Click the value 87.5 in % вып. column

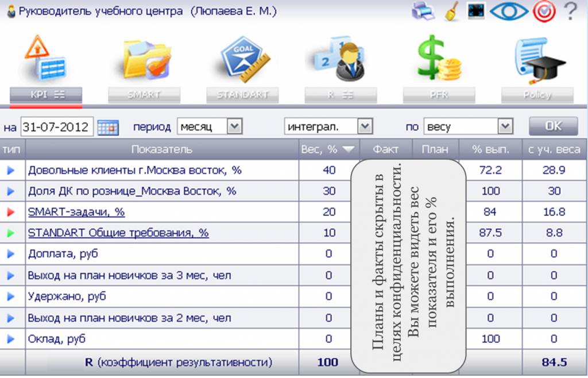490,233
